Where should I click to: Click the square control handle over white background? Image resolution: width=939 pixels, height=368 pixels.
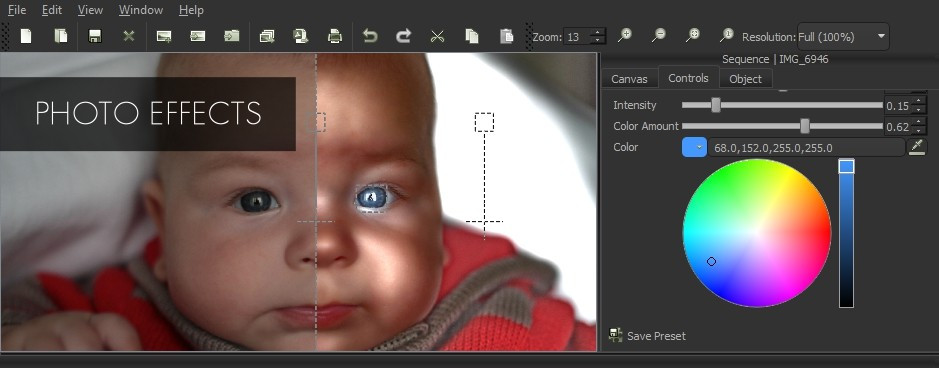tap(484, 122)
